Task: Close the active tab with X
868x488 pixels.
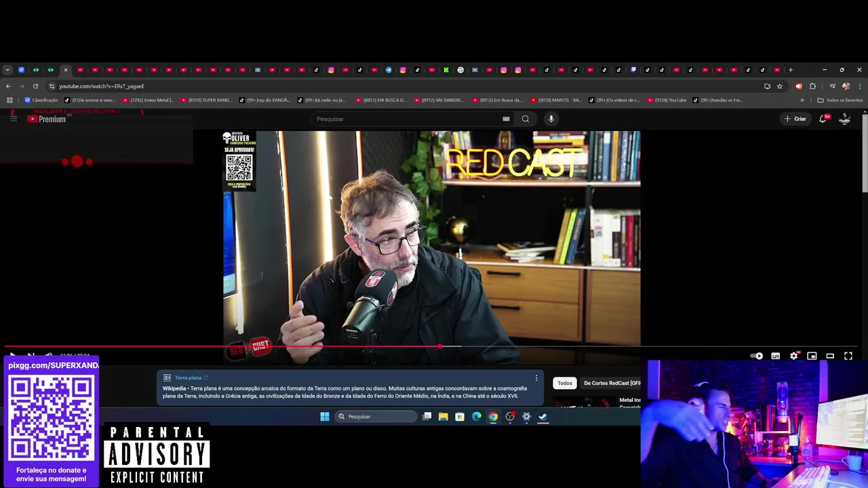Action: point(66,70)
